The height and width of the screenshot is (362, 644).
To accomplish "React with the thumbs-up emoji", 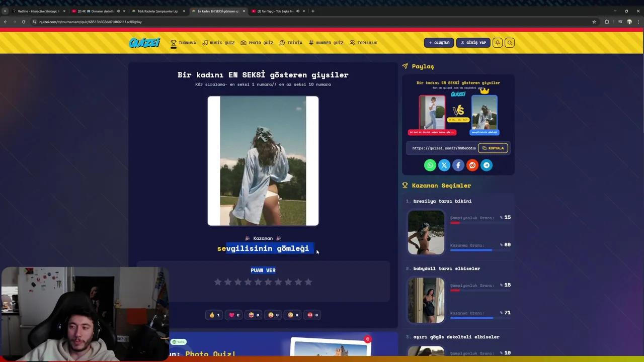I will point(214,315).
